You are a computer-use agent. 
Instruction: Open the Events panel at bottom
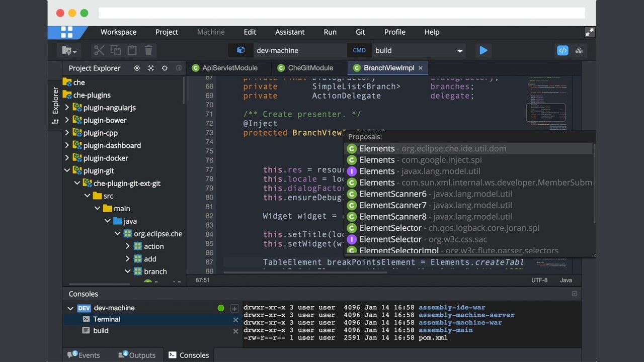pos(84,355)
